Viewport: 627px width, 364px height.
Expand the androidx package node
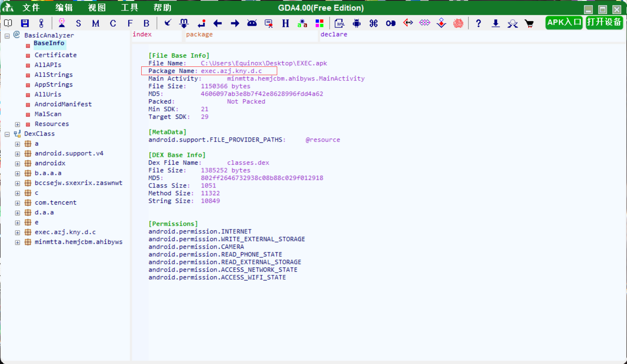click(x=17, y=164)
